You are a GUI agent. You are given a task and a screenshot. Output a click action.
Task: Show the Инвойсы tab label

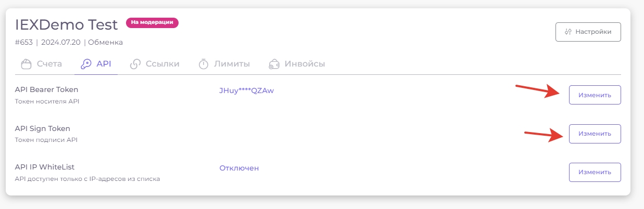tap(305, 64)
